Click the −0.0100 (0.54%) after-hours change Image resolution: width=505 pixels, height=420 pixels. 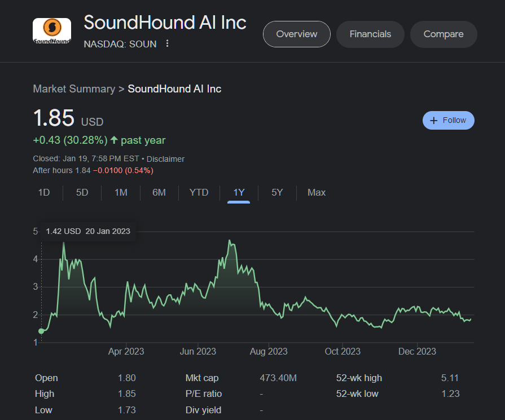coord(123,170)
